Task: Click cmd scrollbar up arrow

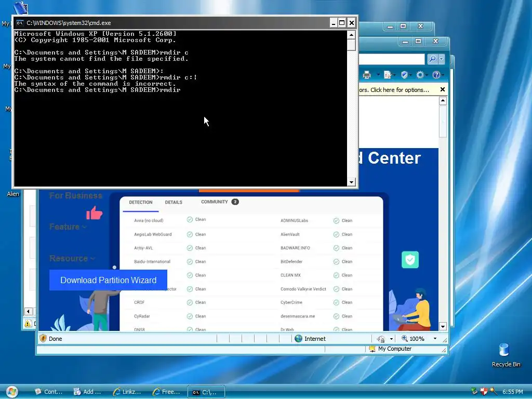Action: coord(351,35)
